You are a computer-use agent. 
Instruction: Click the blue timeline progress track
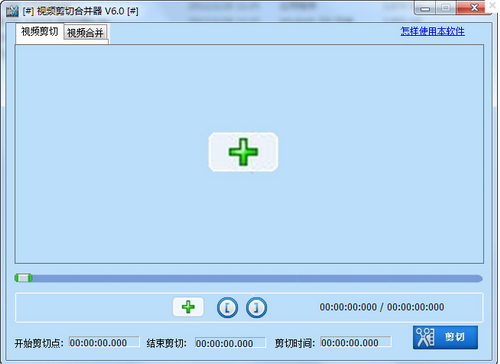249,278
